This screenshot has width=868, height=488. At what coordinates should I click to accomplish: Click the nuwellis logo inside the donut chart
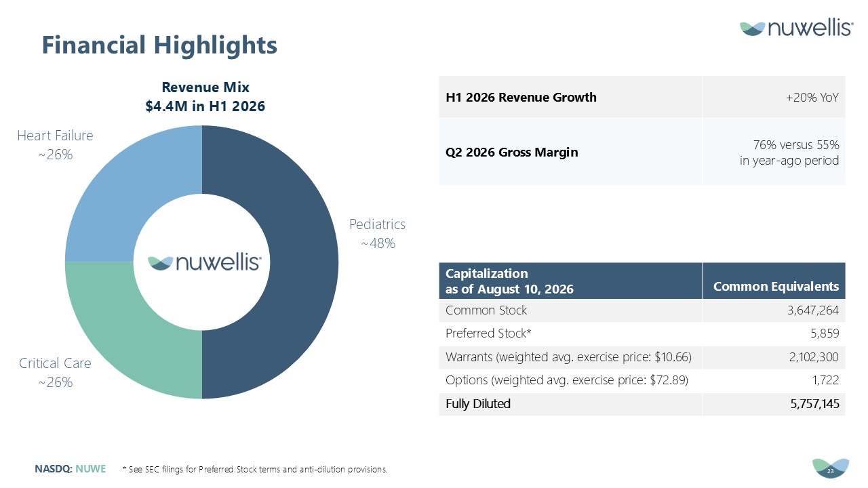click(x=205, y=262)
